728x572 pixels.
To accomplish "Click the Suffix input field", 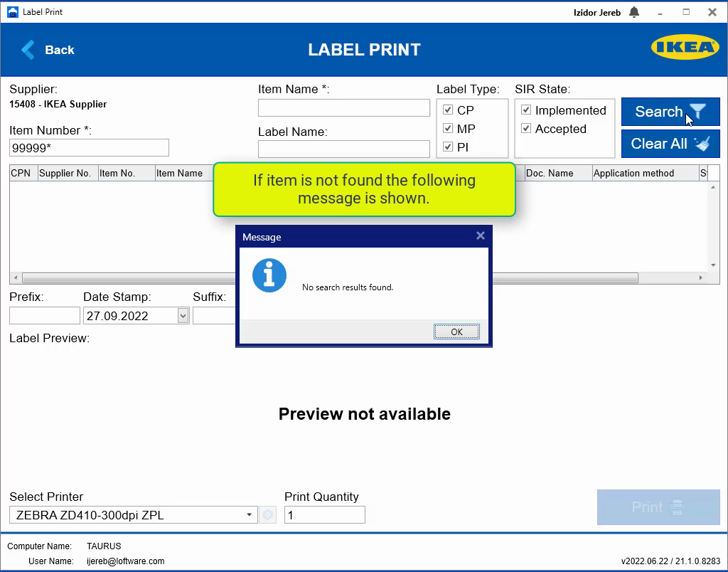I will [x=214, y=315].
